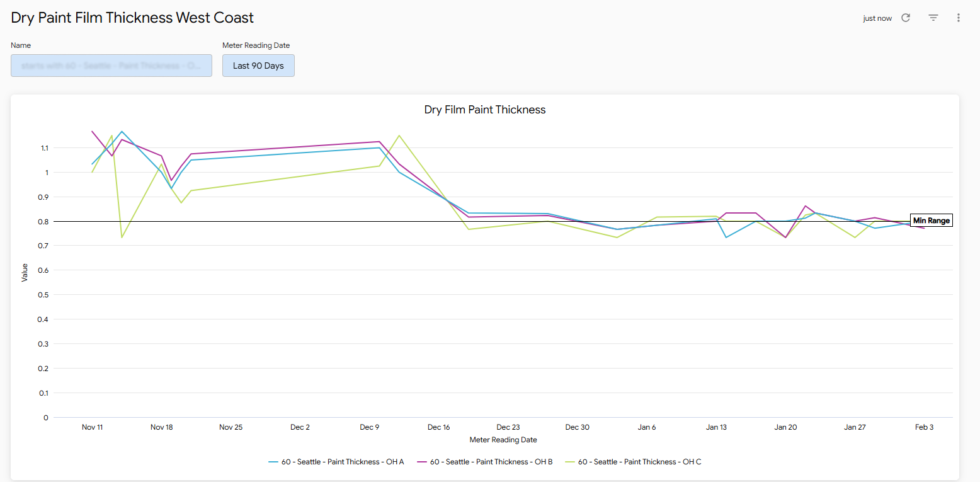The width and height of the screenshot is (980, 482).
Task: Click the 1.1 y-axis value
Action: tap(44, 148)
